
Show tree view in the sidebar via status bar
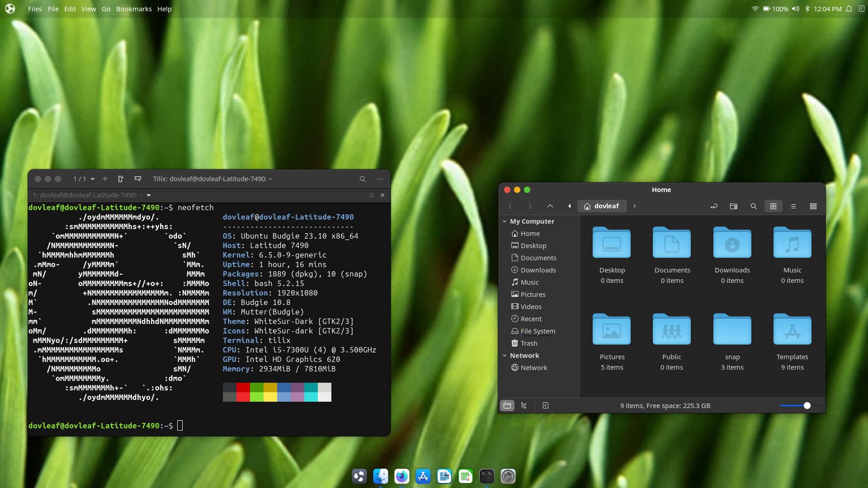click(x=524, y=406)
